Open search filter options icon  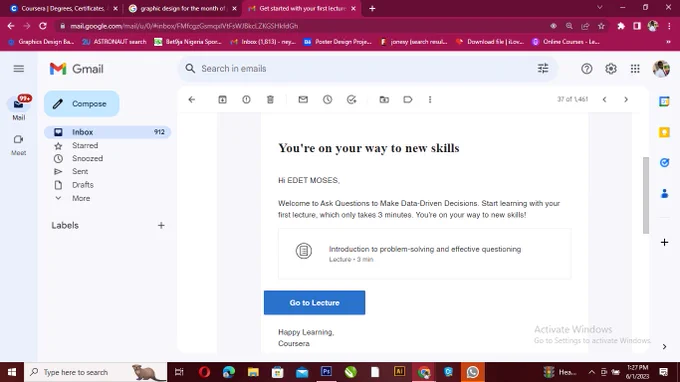[x=543, y=68]
